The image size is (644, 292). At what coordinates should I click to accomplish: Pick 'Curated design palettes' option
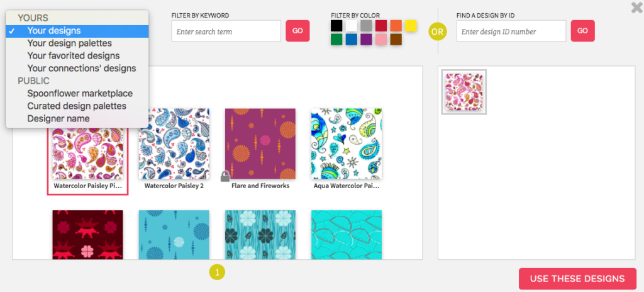(x=77, y=106)
